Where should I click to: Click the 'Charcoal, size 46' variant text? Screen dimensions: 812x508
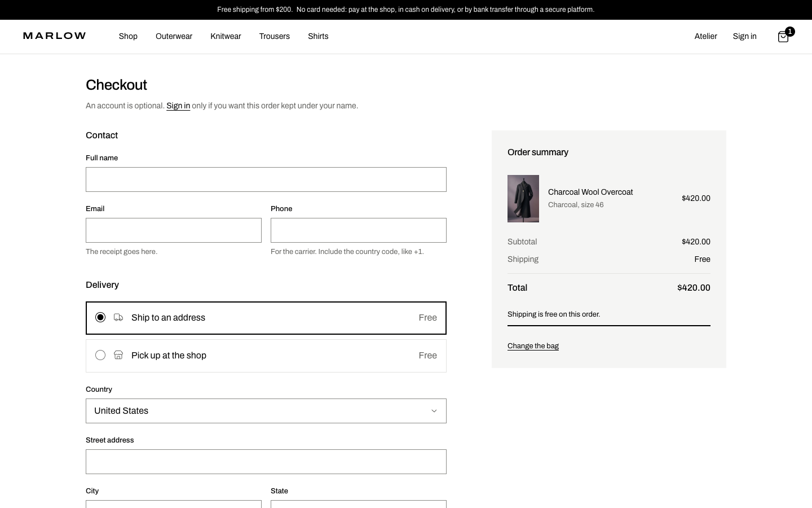(576, 205)
